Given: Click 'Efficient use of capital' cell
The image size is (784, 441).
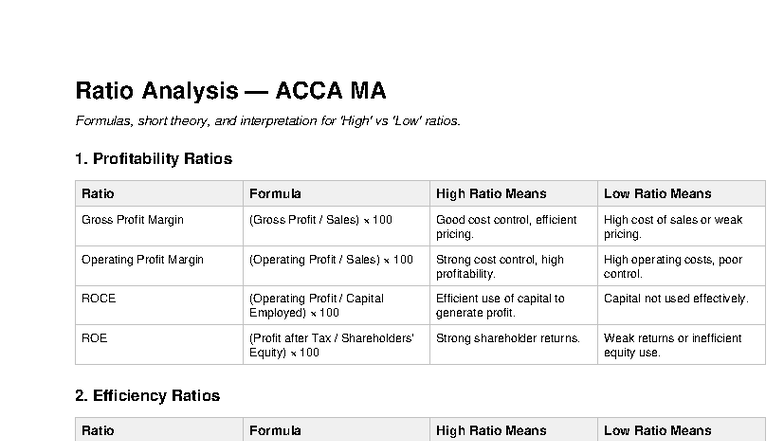Looking at the screenshot, I should point(500,305).
